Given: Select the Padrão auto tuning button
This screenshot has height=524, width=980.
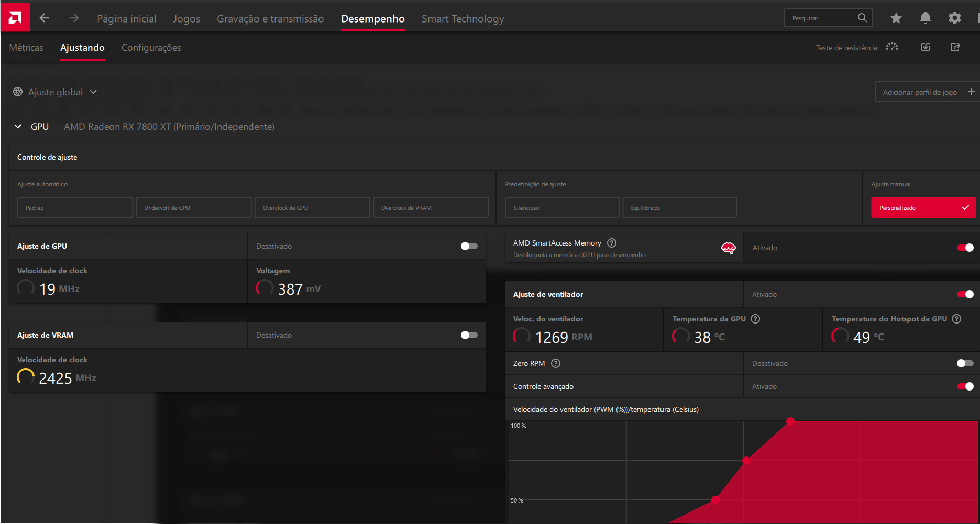Looking at the screenshot, I should 75,207.
